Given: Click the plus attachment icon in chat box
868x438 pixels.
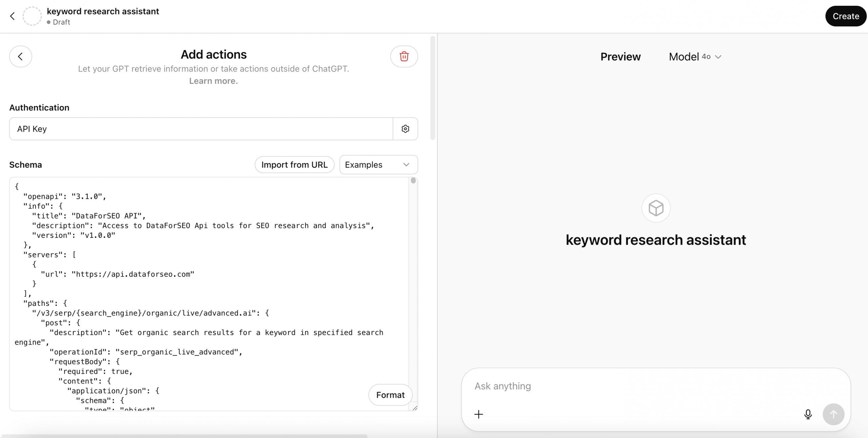Looking at the screenshot, I should [x=478, y=414].
